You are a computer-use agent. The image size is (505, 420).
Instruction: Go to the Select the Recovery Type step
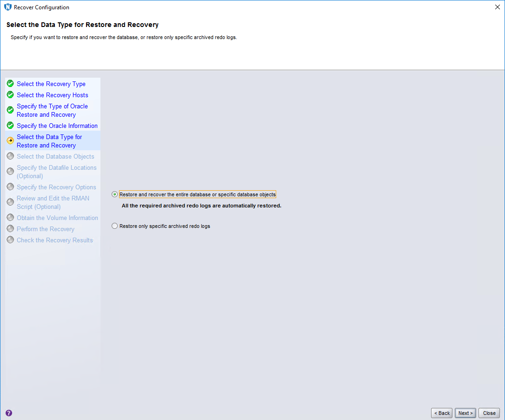(x=51, y=84)
